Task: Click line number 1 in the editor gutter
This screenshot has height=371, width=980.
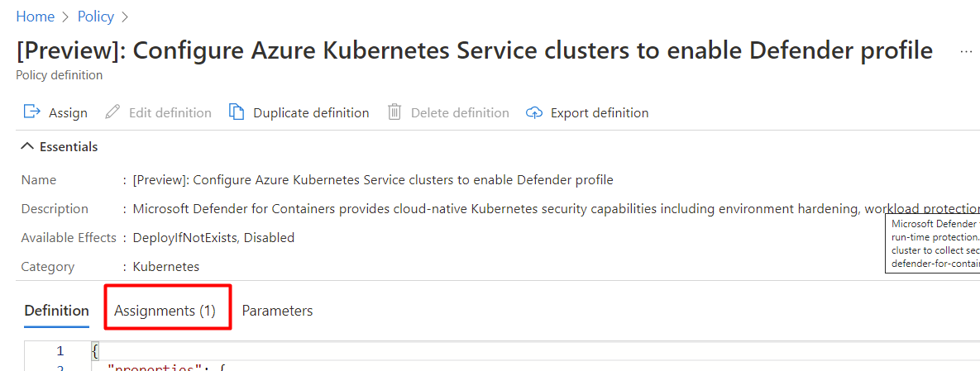Action: click(60, 351)
